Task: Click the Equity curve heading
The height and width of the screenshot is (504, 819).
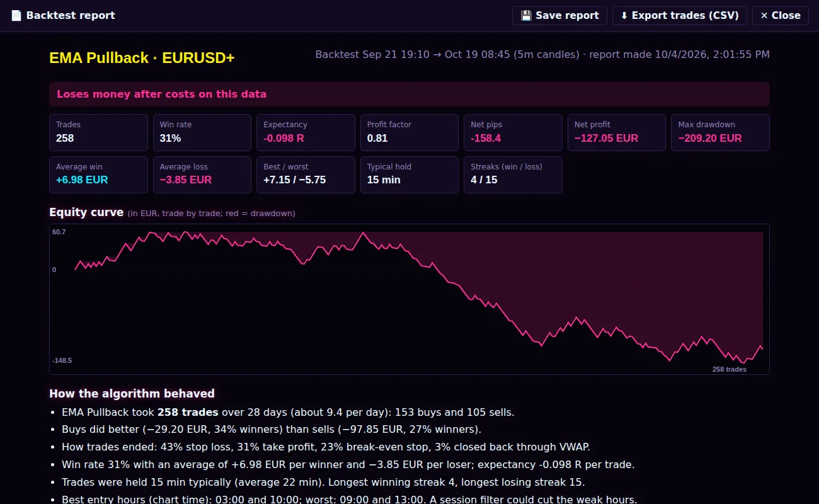Action: tap(86, 212)
